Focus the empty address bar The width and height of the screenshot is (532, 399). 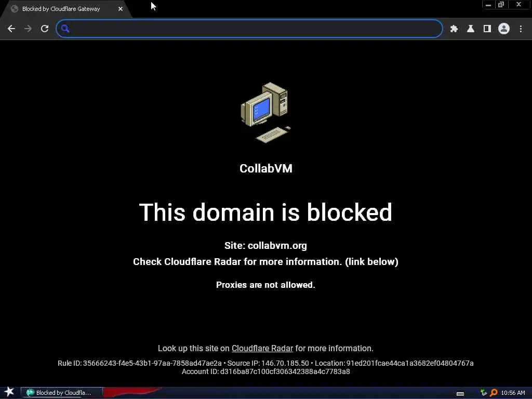tap(249, 29)
